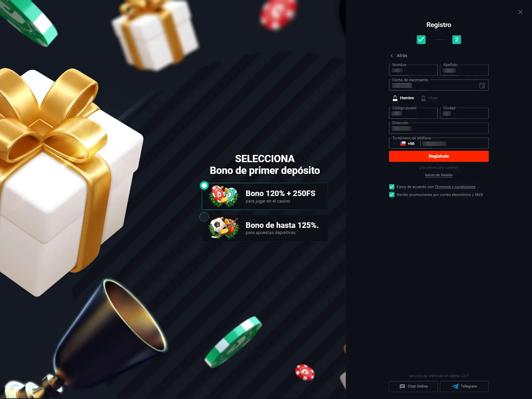Toggle recibir promociones por correo checkbox
This screenshot has width=532, height=399.
[392, 195]
